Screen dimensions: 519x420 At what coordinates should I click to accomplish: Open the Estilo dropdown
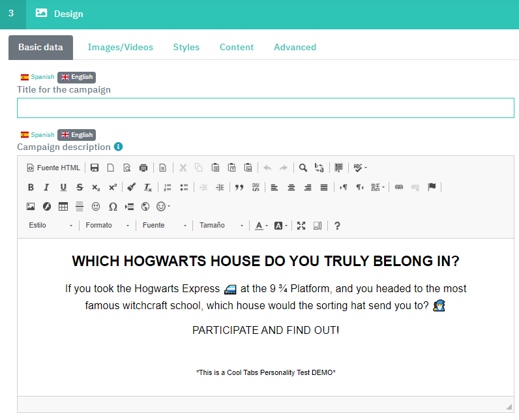(x=51, y=226)
